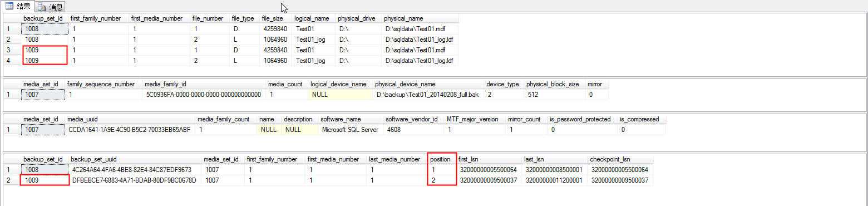Select first_lsn value 32000000005500064
This screenshot has width=868, height=206.
point(489,170)
